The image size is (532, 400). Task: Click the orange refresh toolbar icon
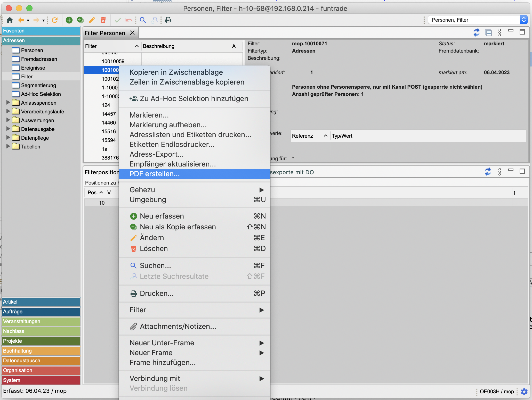55,20
